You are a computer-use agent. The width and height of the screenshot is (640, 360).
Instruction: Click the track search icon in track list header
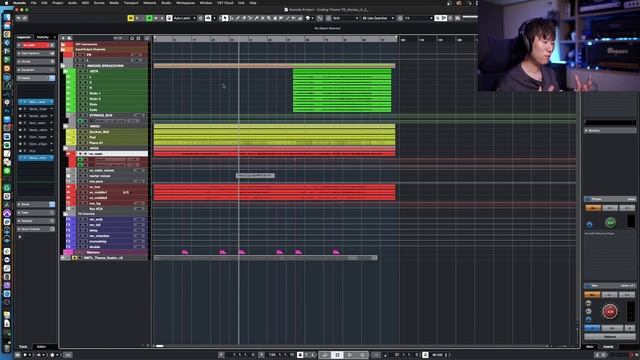(x=70, y=38)
